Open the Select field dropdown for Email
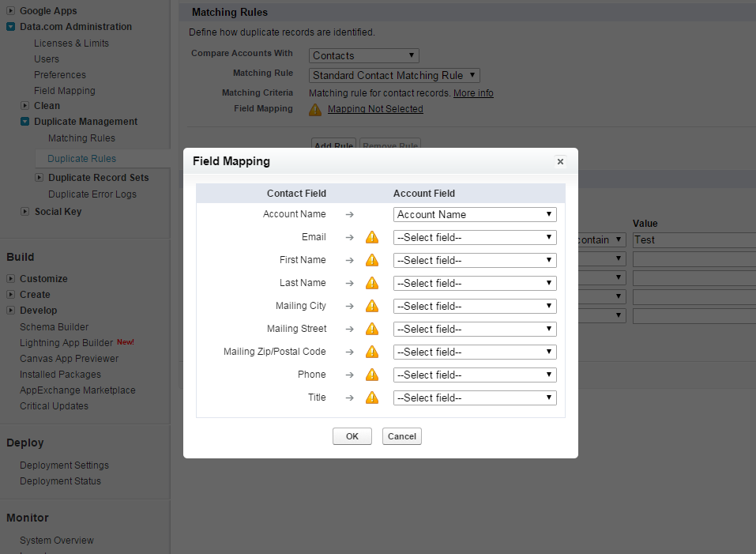The image size is (756, 554). click(475, 237)
